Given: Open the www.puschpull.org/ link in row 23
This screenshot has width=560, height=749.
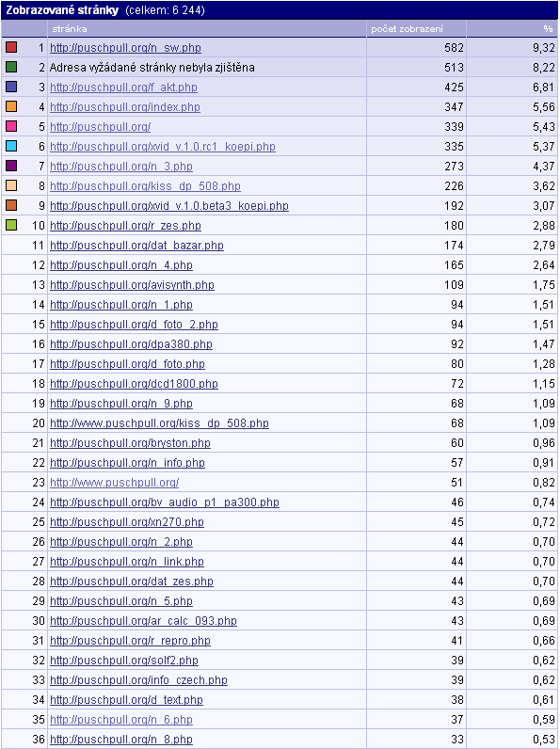Looking at the screenshot, I should tap(115, 483).
